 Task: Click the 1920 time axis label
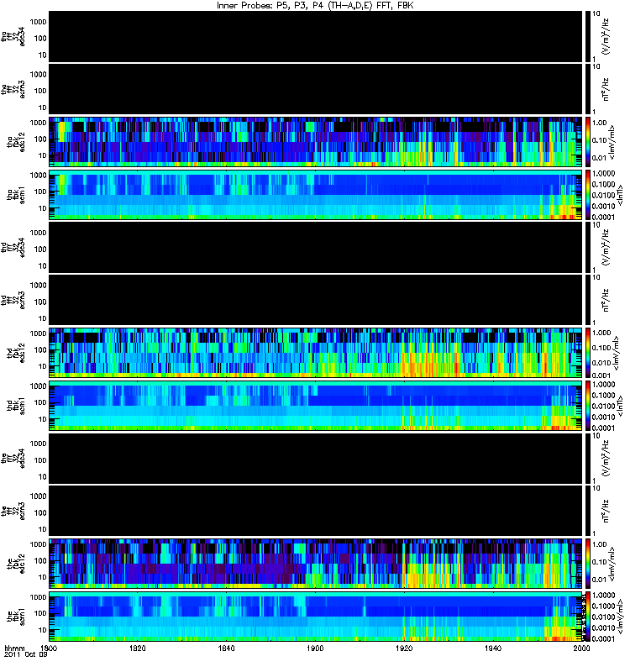404,648
